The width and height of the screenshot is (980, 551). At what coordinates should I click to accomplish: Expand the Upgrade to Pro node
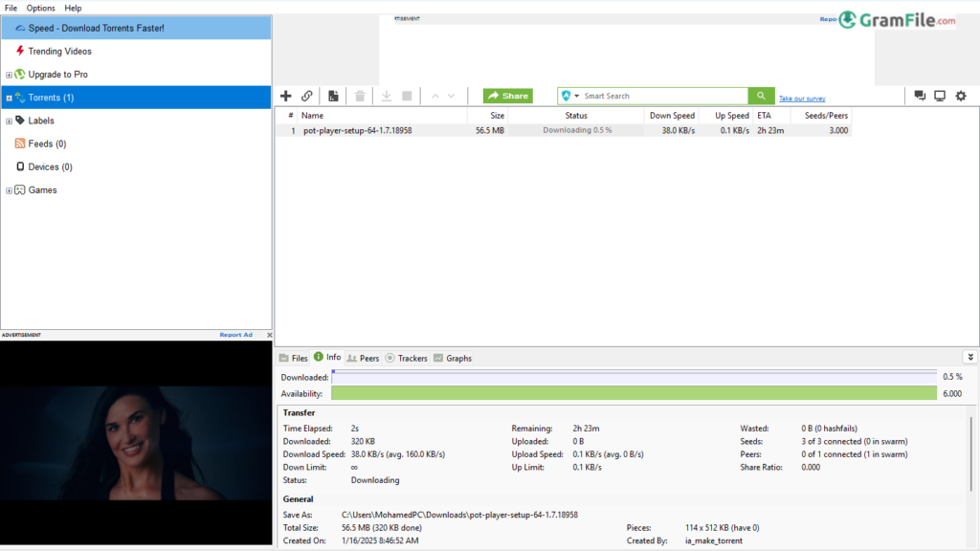pyautogui.click(x=9, y=75)
